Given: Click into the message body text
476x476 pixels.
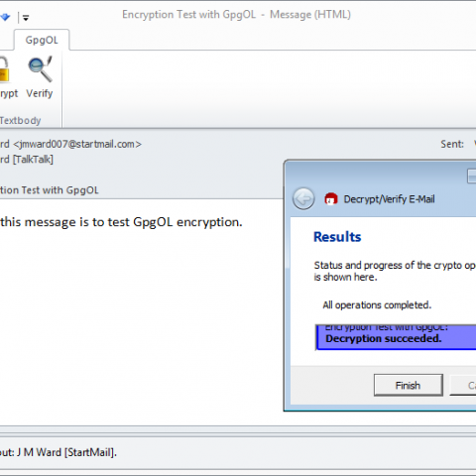Looking at the screenshot, I should (x=121, y=222).
